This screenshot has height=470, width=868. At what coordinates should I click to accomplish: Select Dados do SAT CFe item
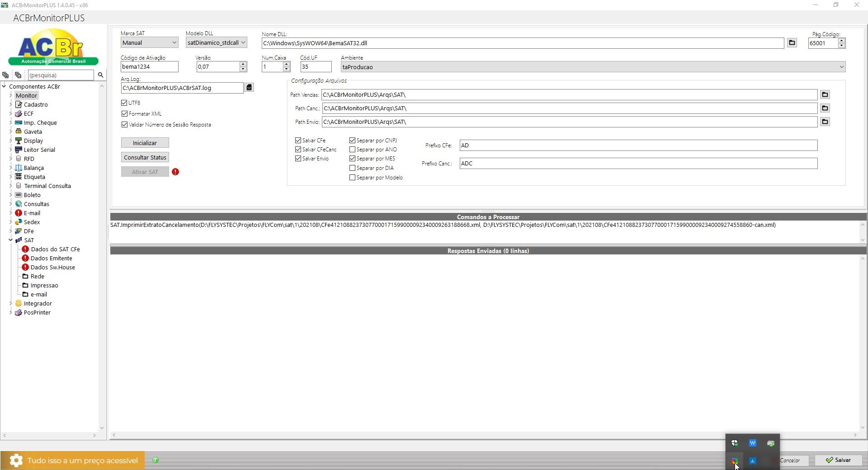[x=55, y=249]
